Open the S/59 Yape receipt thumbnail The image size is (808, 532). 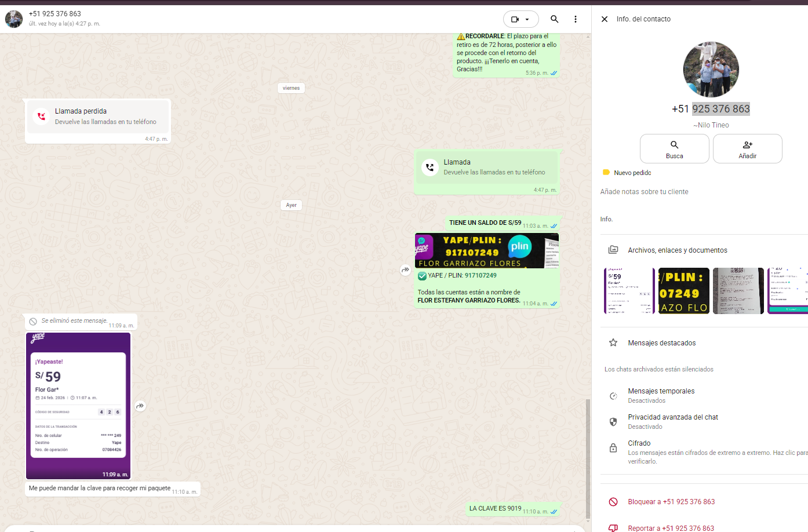click(x=629, y=291)
